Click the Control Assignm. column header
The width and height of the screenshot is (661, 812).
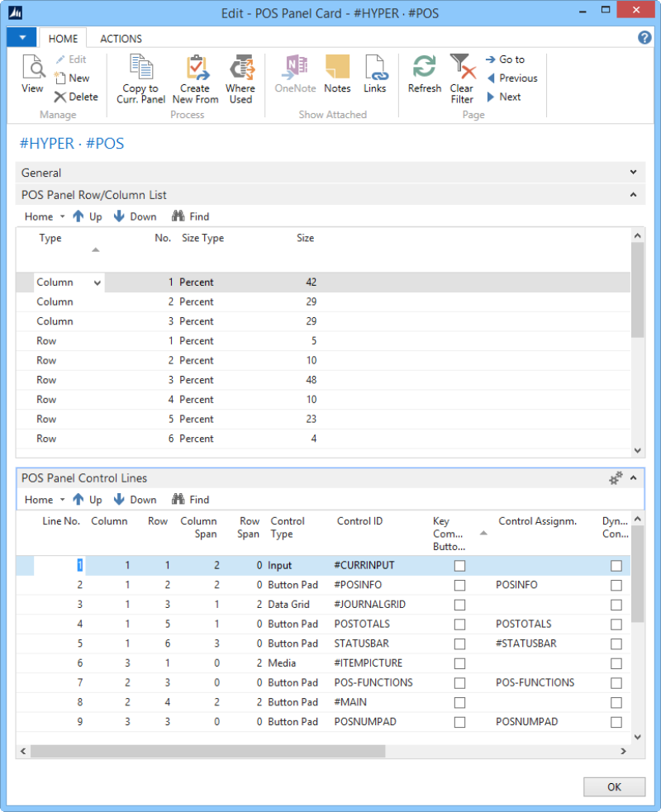pos(537,521)
